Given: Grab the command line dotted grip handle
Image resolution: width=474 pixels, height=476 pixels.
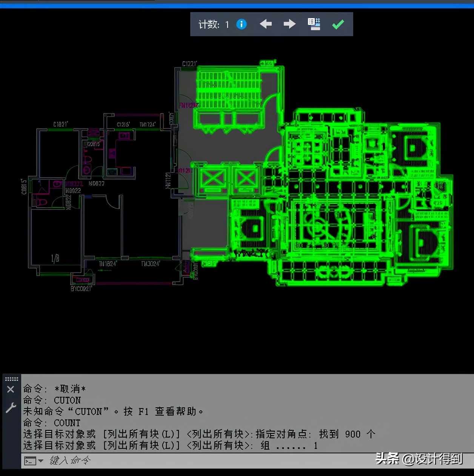Looking at the screenshot, I should pos(11,379).
